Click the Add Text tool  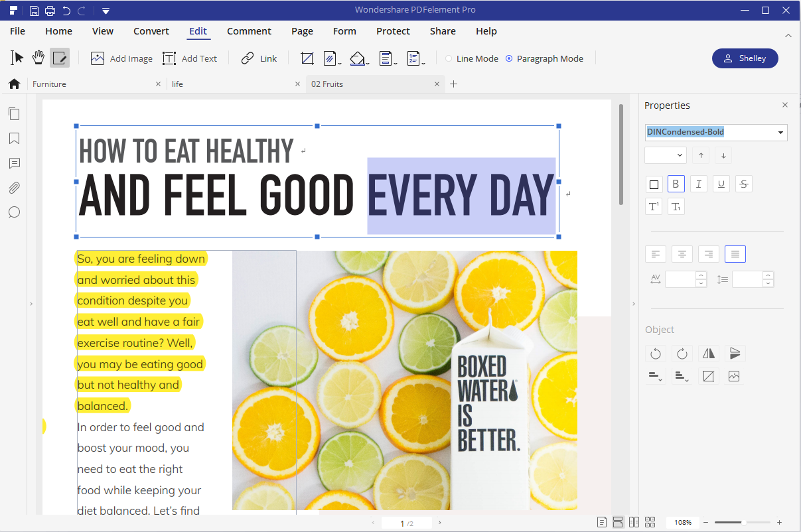[190, 58]
